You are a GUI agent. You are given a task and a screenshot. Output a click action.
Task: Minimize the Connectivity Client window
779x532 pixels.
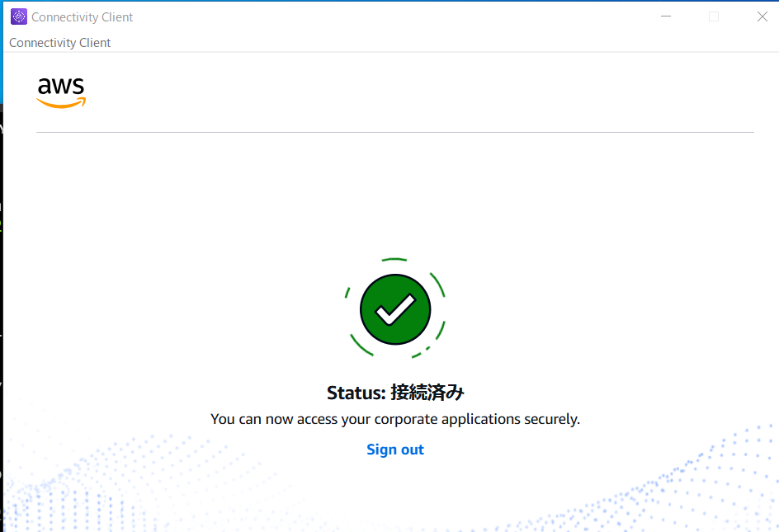665,16
